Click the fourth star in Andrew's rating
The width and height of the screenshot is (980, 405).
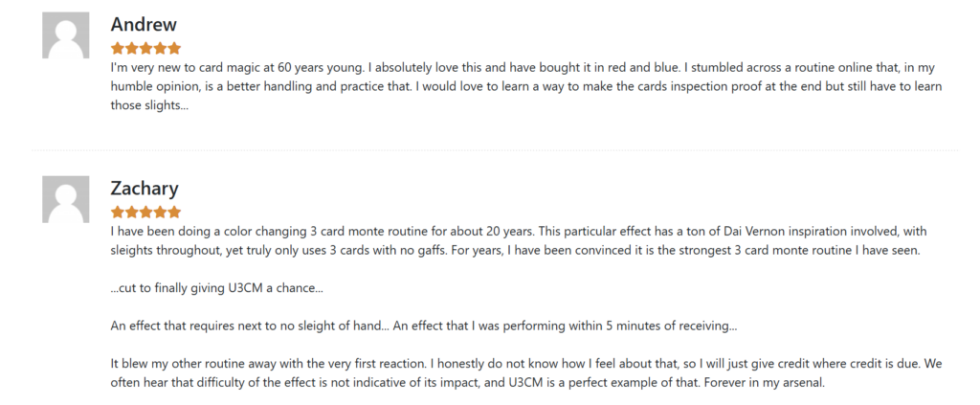pyautogui.click(x=160, y=48)
